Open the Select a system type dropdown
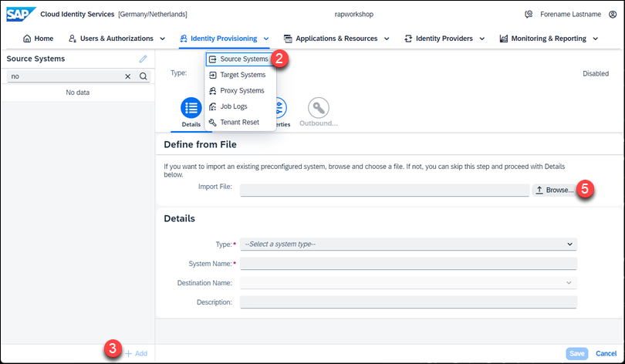625x364 pixels. 408,244
